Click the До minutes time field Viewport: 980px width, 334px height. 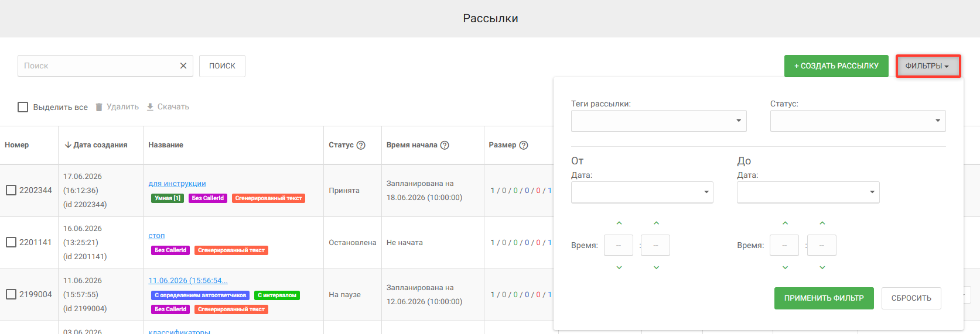tap(822, 245)
